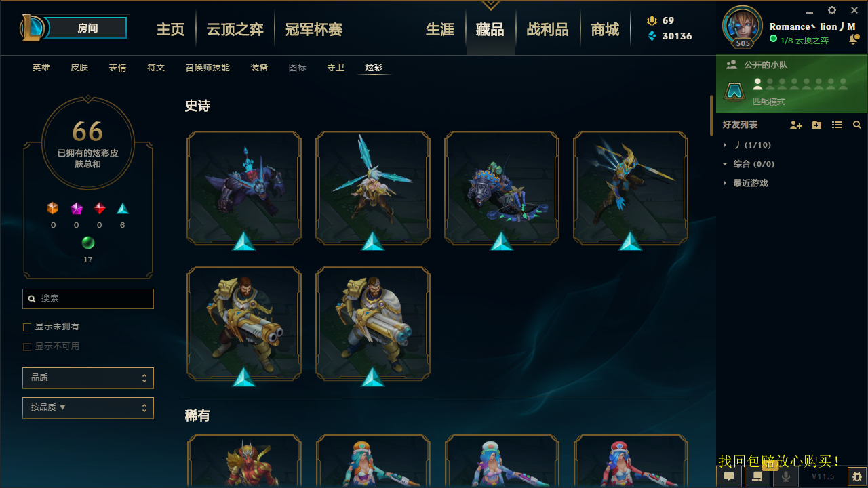The height and width of the screenshot is (488, 868).
Task: Switch to the 皮肤 tab
Action: pos(79,68)
